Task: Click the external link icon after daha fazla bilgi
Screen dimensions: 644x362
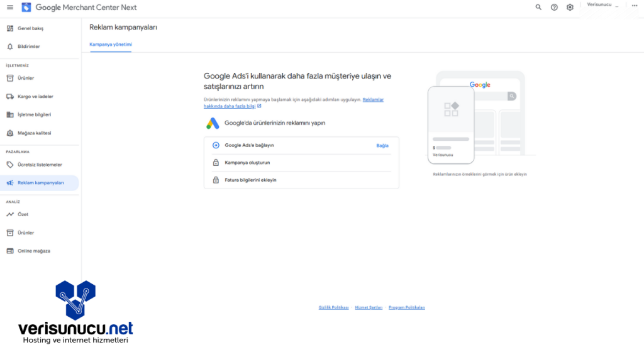Action: point(259,106)
